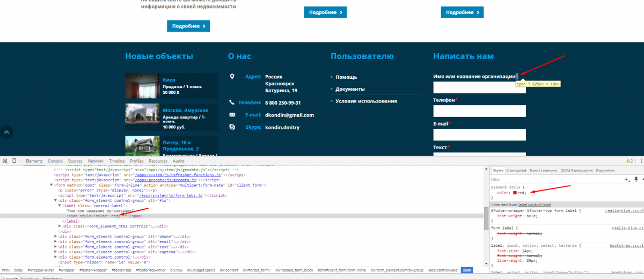
Task: Open the DOM Breakpoints tab
Action: point(577,171)
